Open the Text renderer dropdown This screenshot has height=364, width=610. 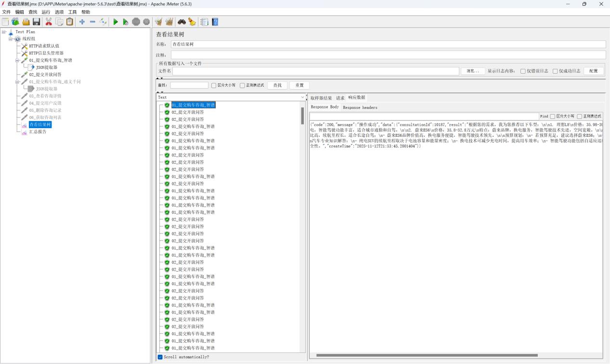pyautogui.click(x=231, y=97)
